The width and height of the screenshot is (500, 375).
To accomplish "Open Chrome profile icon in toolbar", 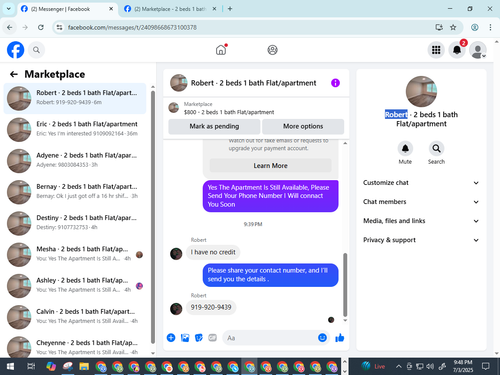I will coord(475,27).
